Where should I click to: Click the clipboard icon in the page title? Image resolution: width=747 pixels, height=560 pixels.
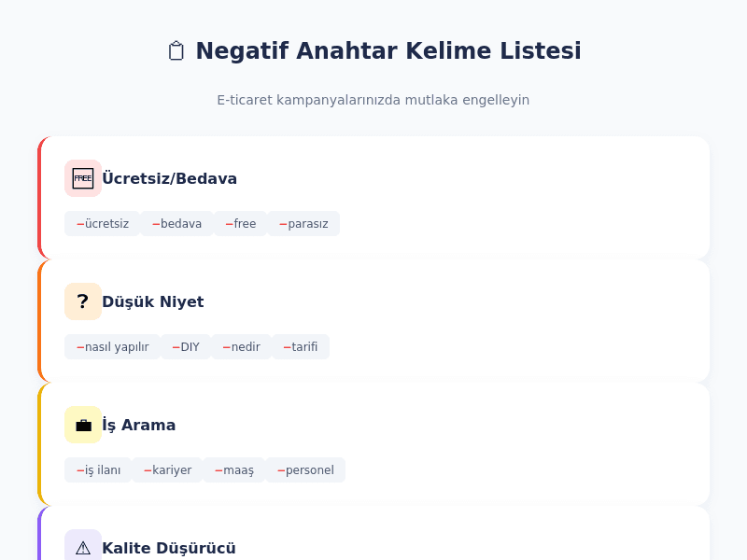pos(175,50)
